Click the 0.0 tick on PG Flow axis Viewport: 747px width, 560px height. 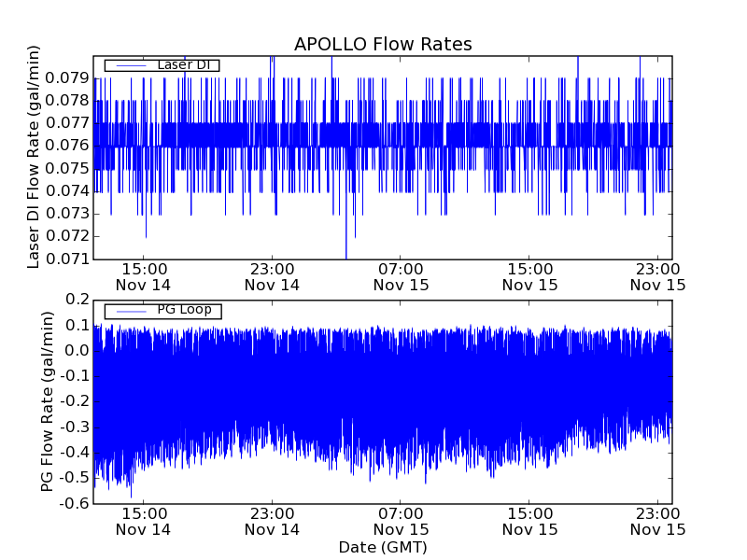[78, 351]
